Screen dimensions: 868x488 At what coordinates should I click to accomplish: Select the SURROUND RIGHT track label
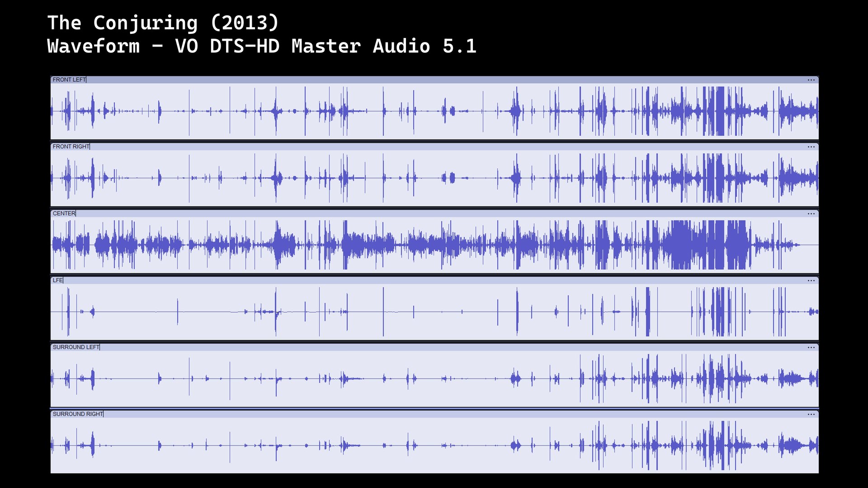point(78,414)
